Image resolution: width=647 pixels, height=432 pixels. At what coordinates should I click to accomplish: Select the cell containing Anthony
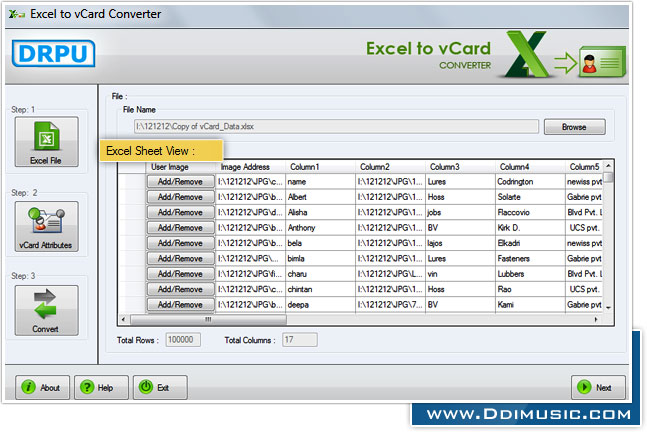pos(320,228)
